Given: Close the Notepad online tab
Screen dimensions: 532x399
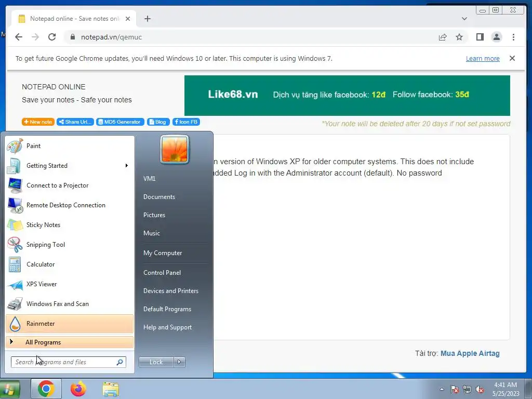Looking at the screenshot, I should (128, 19).
